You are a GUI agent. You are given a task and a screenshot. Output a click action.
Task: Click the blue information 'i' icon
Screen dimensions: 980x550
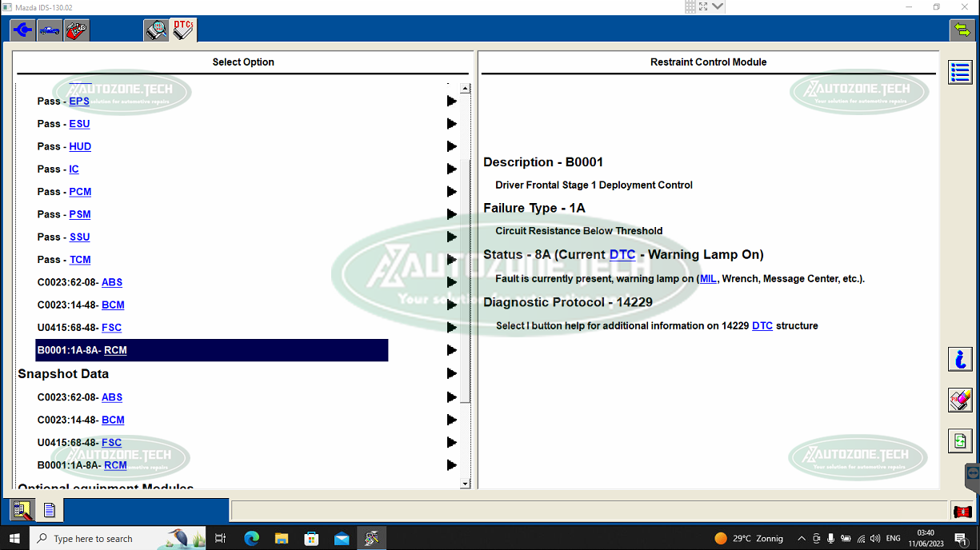[x=960, y=359]
